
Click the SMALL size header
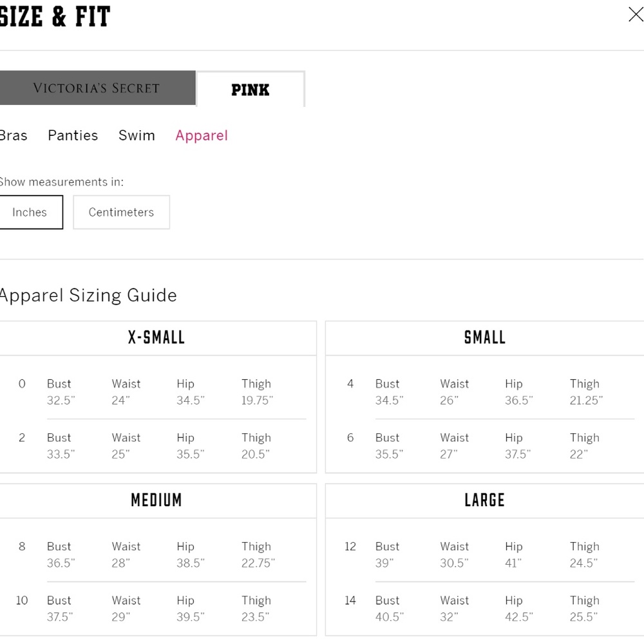click(485, 337)
